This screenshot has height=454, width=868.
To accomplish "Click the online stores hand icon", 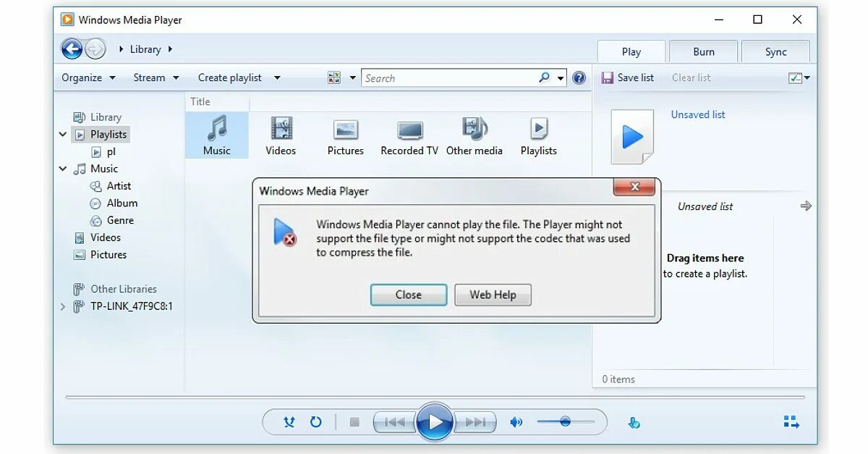I will pos(634,422).
